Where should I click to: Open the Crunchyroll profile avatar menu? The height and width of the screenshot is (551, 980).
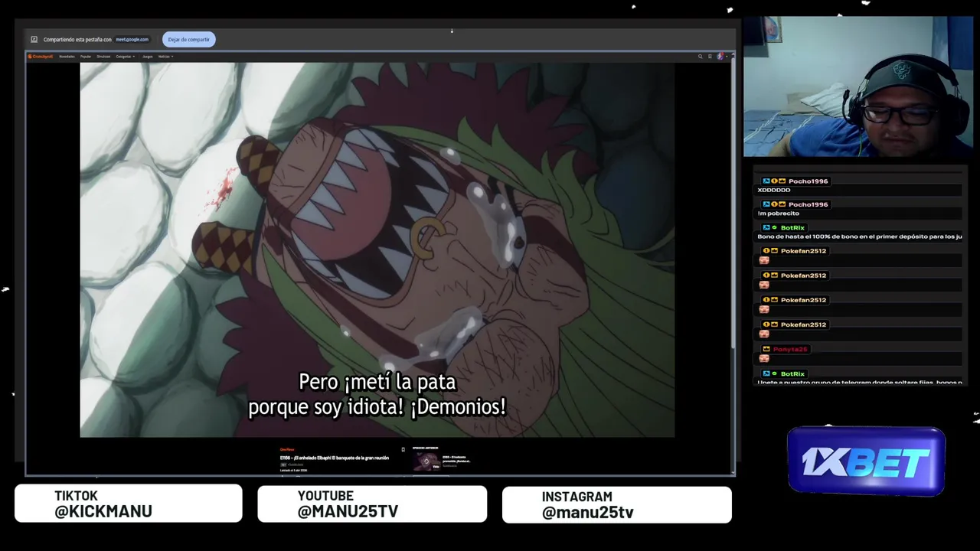tap(720, 57)
